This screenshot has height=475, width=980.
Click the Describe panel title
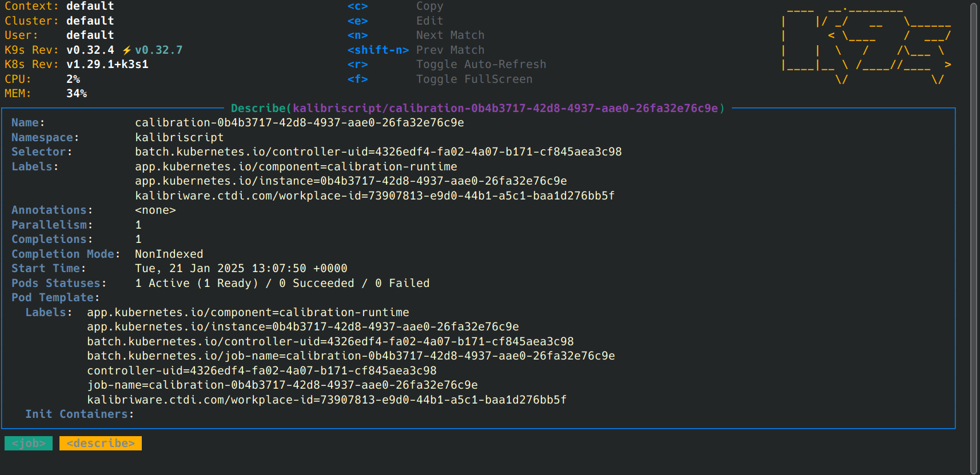[x=477, y=108]
